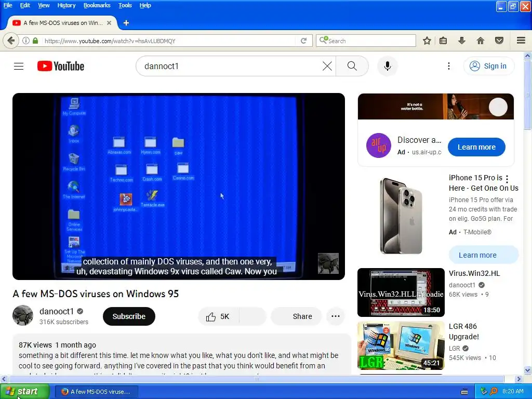The width and height of the screenshot is (532, 399).
Task: Save page to Pocket icon
Action: click(499, 41)
